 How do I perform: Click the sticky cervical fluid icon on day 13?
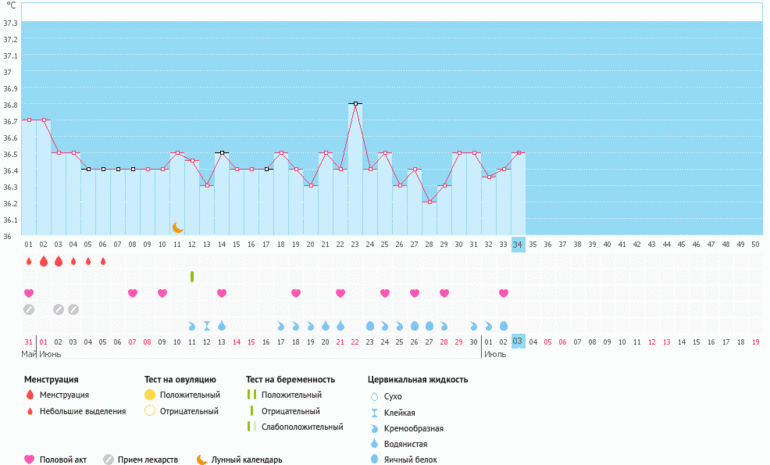(x=207, y=326)
